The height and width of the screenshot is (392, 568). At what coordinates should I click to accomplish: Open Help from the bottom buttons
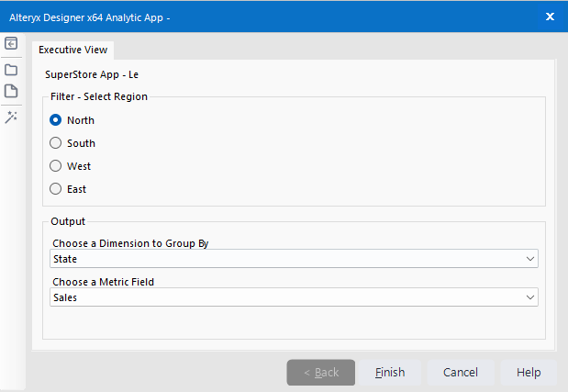point(528,373)
